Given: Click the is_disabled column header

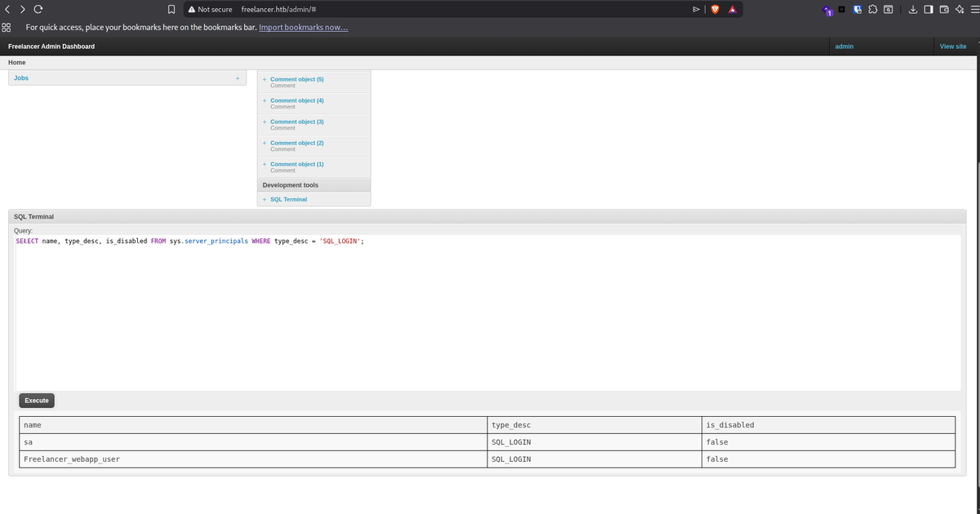Looking at the screenshot, I should pos(828,425).
